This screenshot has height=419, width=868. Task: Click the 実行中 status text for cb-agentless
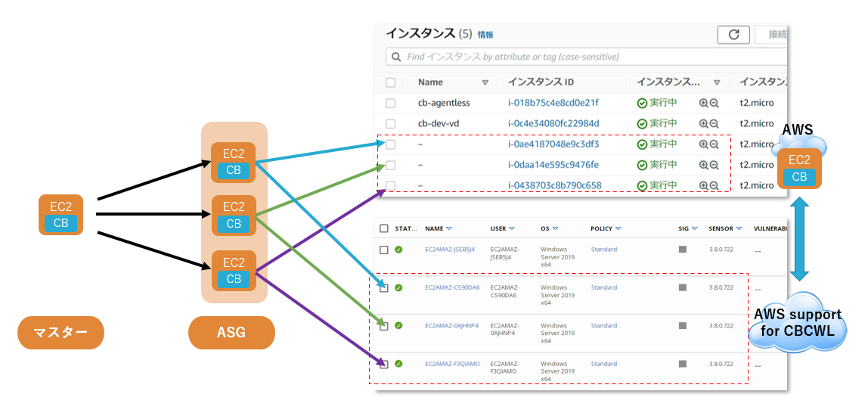pos(663,102)
